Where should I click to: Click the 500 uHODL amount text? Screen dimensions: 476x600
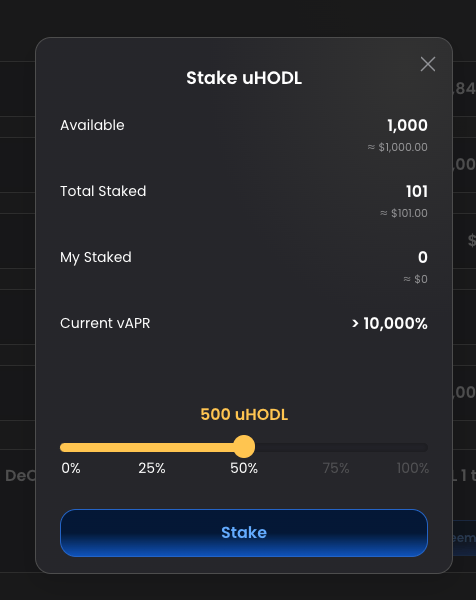244,414
